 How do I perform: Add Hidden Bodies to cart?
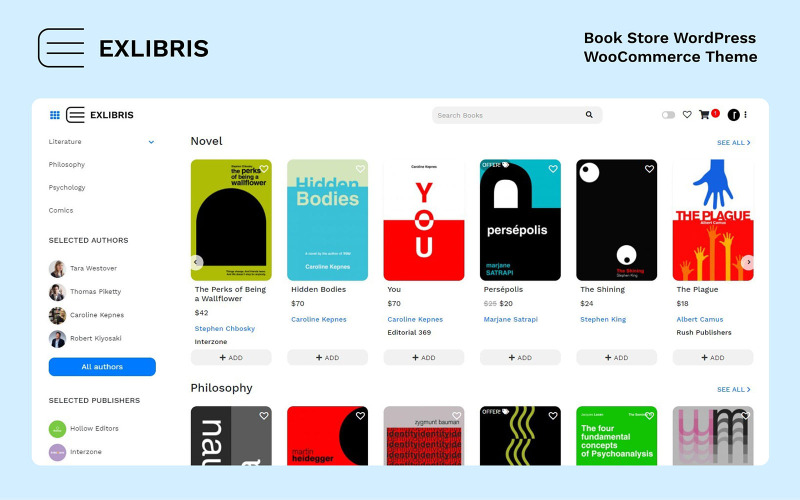(x=328, y=358)
